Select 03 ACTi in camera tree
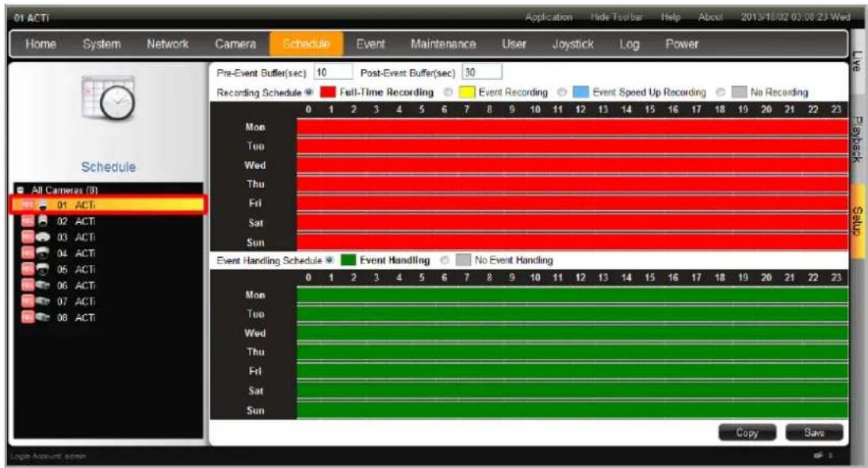 pyautogui.click(x=108, y=237)
